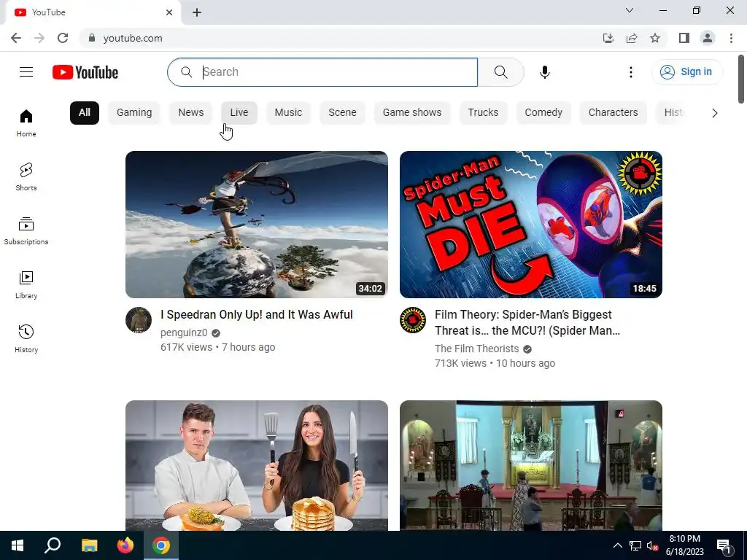Image resolution: width=747 pixels, height=560 pixels.
Task: Click the Chrome taskbar icon
Action: pyautogui.click(x=161, y=545)
